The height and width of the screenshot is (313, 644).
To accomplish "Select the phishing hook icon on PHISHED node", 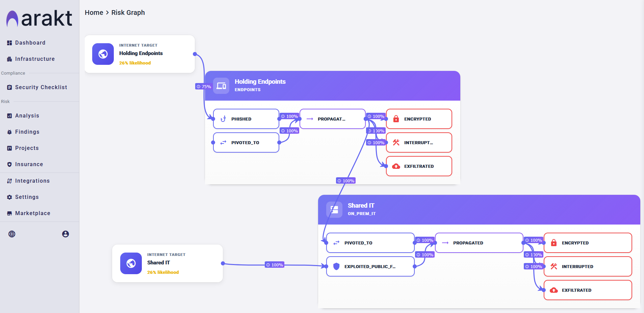I will [x=223, y=119].
